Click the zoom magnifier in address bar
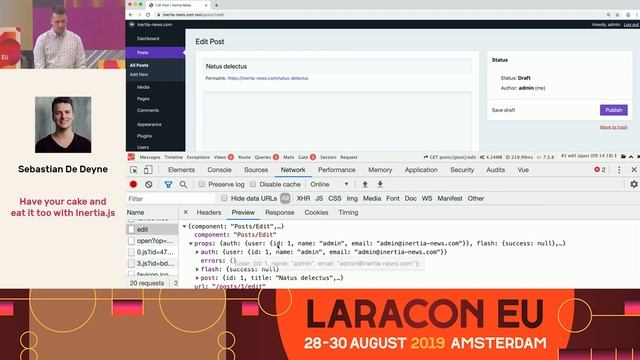640x360 pixels. 608,15
